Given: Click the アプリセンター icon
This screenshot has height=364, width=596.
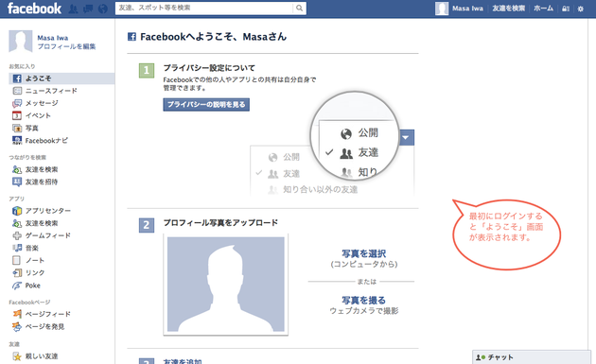Looking at the screenshot, I should coord(17,211).
